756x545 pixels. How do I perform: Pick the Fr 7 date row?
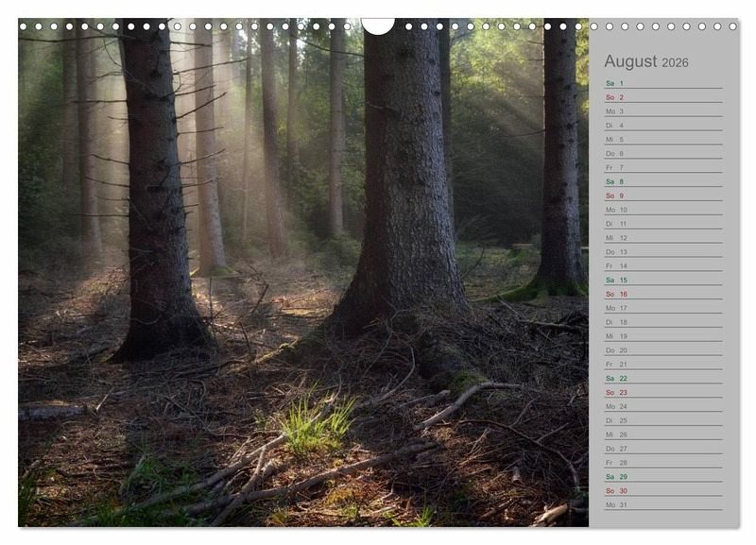pos(662,167)
